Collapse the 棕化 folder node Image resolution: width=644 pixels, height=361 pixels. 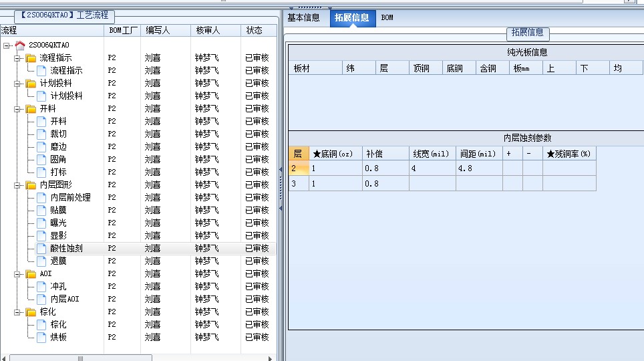(x=17, y=312)
